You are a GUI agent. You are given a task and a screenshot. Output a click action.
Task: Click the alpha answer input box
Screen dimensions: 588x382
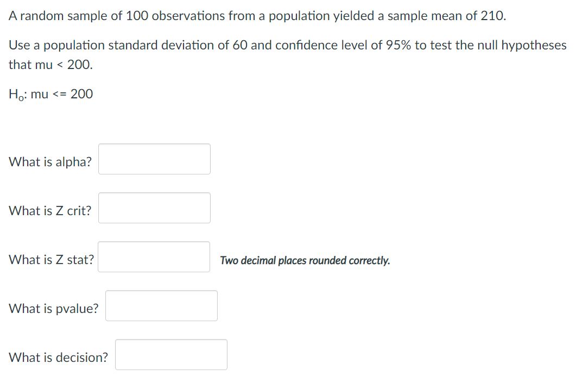pyautogui.click(x=154, y=159)
